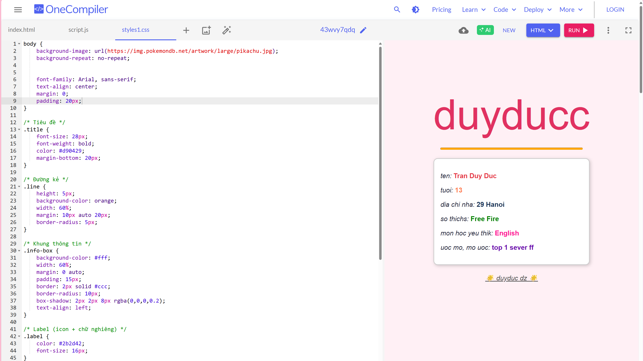Edit project name with pencil icon
This screenshot has height=361, width=644.
363,30
